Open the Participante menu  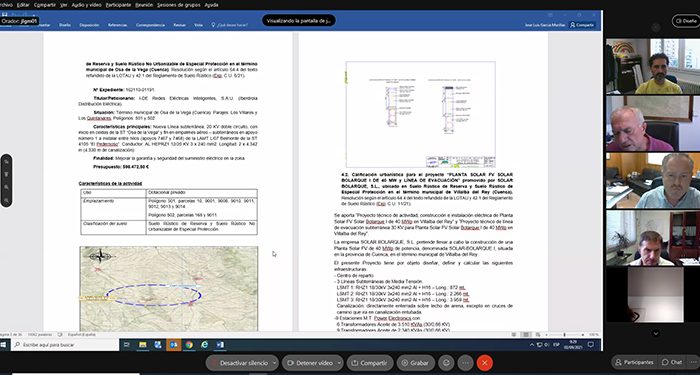coord(118,5)
